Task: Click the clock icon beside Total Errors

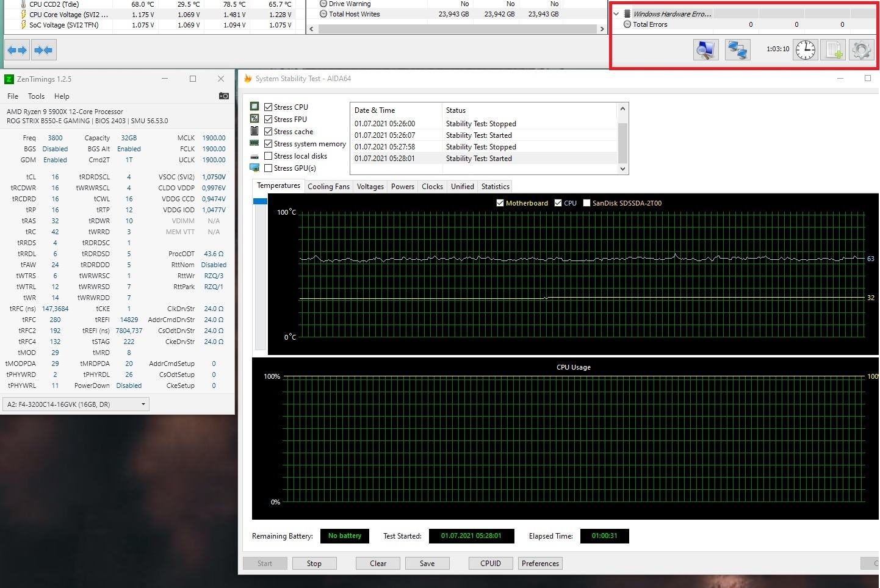Action: tap(627, 24)
